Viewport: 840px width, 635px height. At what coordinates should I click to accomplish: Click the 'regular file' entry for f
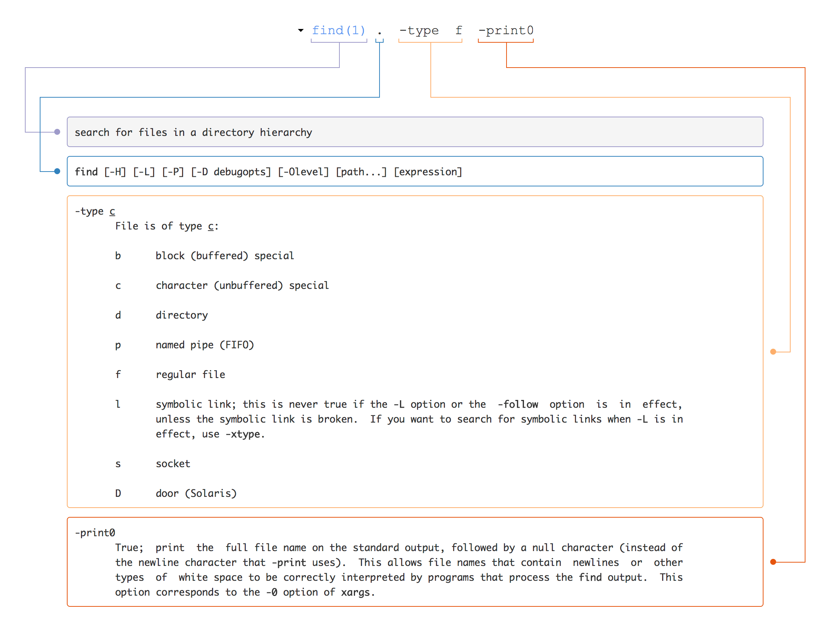190,374
